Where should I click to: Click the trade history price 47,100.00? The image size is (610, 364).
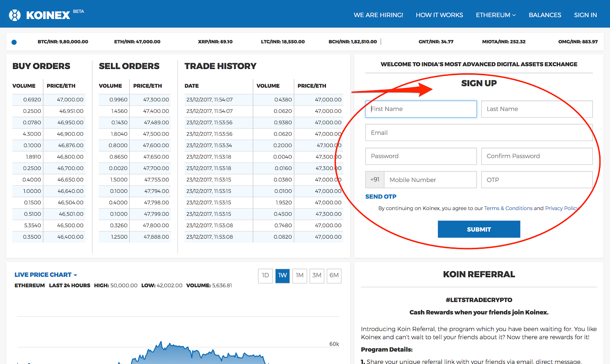[329, 145]
